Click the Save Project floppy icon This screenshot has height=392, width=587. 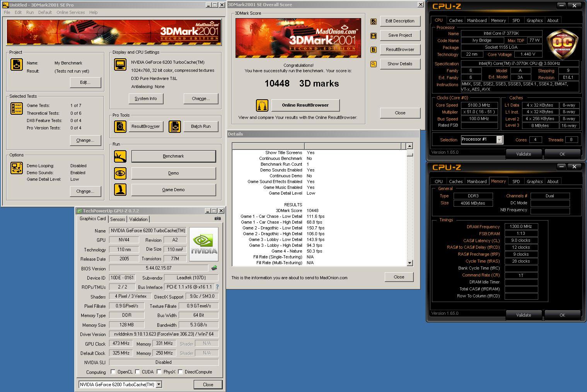(x=374, y=36)
